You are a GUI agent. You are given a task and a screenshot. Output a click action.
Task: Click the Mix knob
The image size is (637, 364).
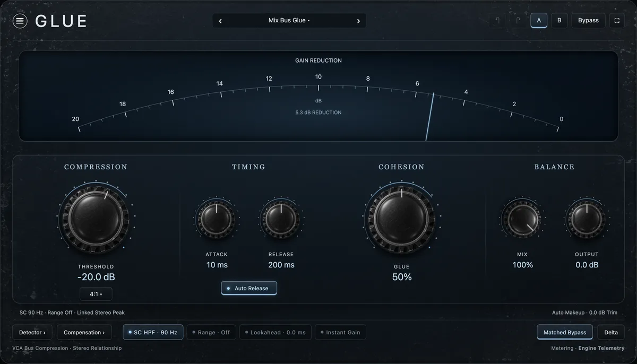[x=522, y=219]
